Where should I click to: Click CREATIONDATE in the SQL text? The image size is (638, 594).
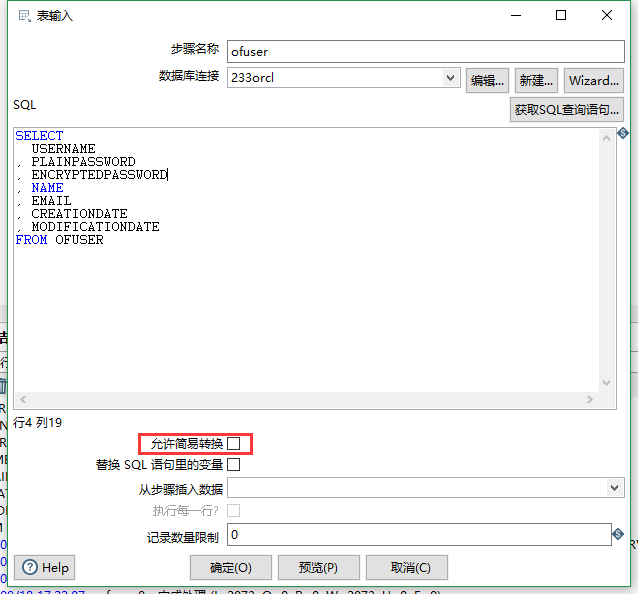79,214
